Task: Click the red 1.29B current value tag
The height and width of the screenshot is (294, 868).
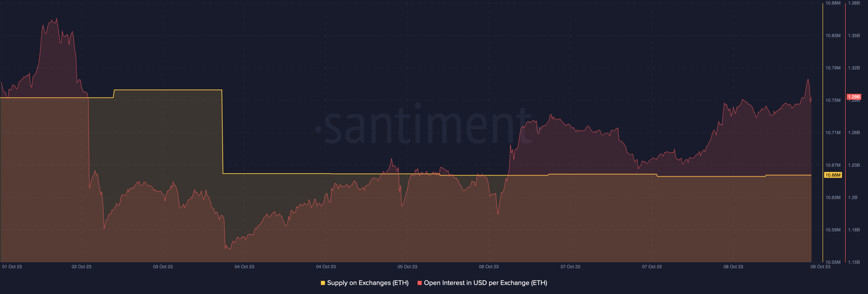Action: (854, 97)
